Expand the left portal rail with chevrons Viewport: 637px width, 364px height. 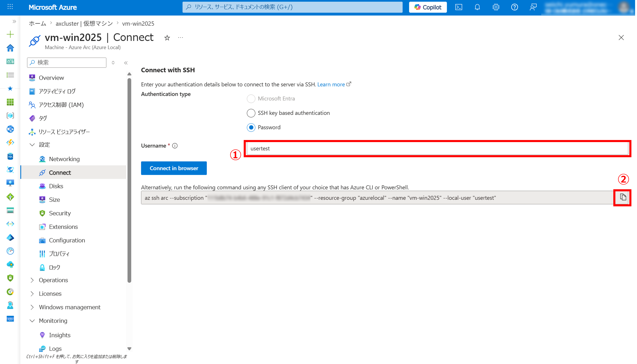pos(14,21)
